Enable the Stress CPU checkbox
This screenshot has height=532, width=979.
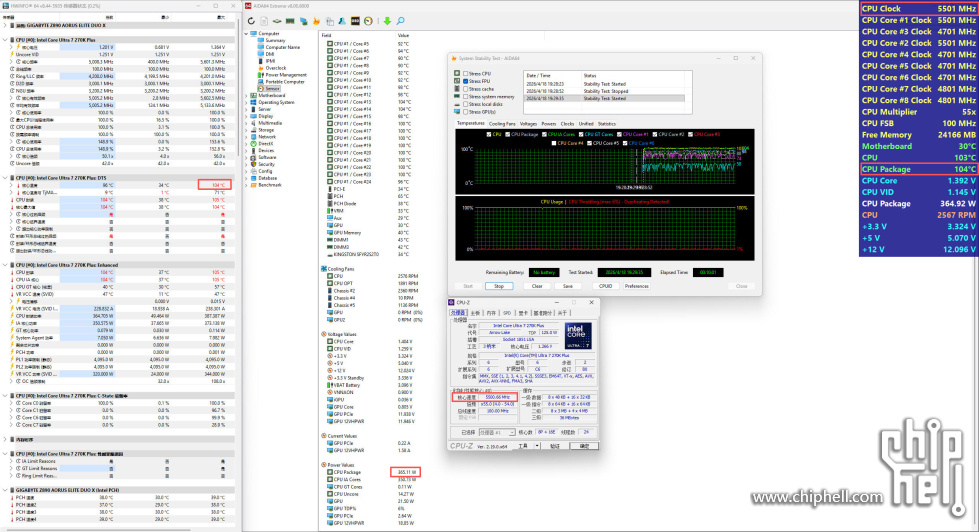point(466,74)
